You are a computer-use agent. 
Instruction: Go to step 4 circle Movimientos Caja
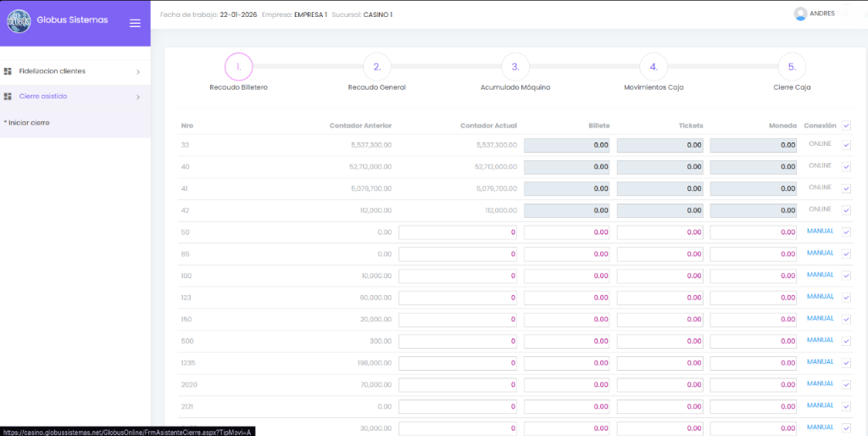point(653,66)
